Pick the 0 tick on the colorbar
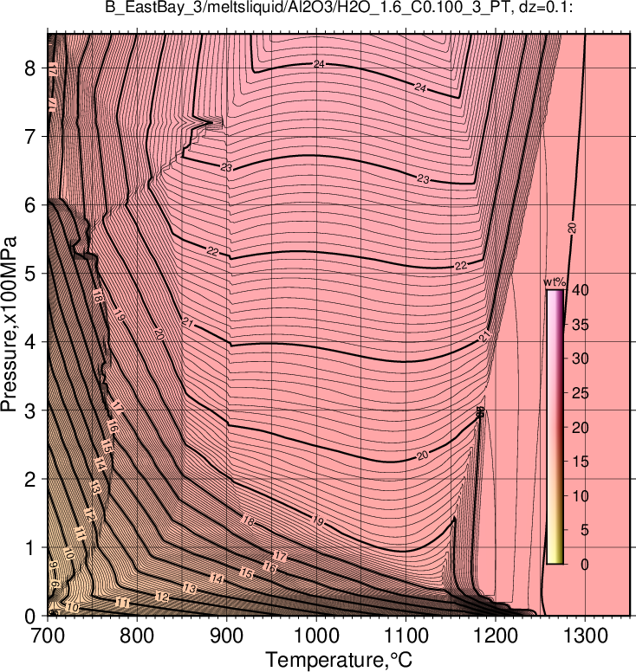The image size is (636, 672). pyautogui.click(x=585, y=565)
